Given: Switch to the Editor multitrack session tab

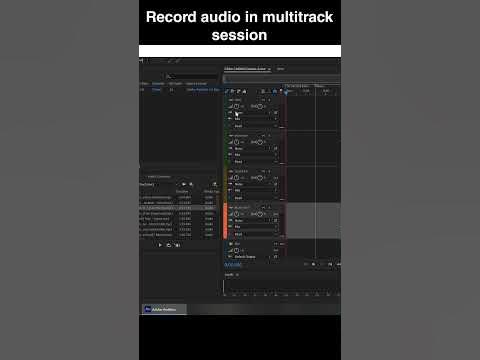Looking at the screenshot, I should point(247,69).
